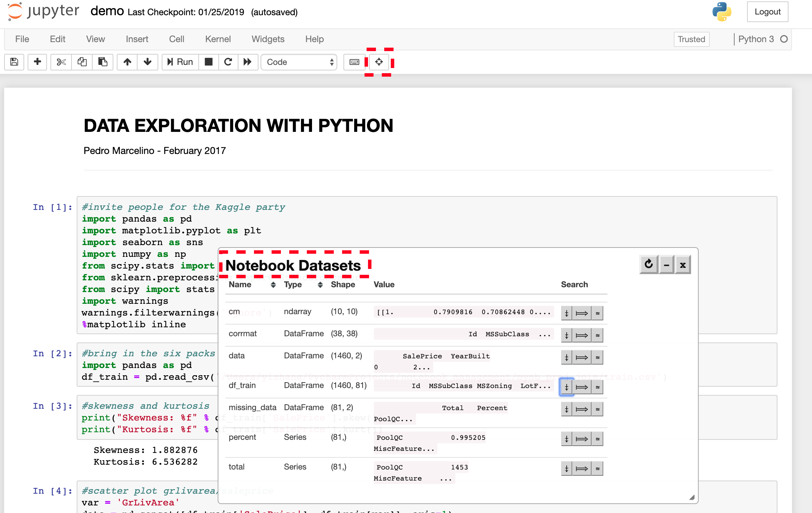Click the save and checkpoint icon

pos(14,62)
